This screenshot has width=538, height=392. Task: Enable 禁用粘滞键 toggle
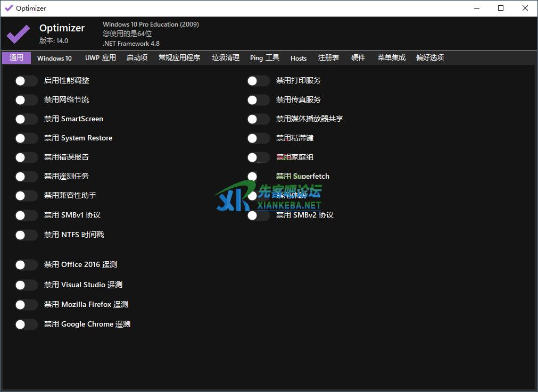click(258, 138)
